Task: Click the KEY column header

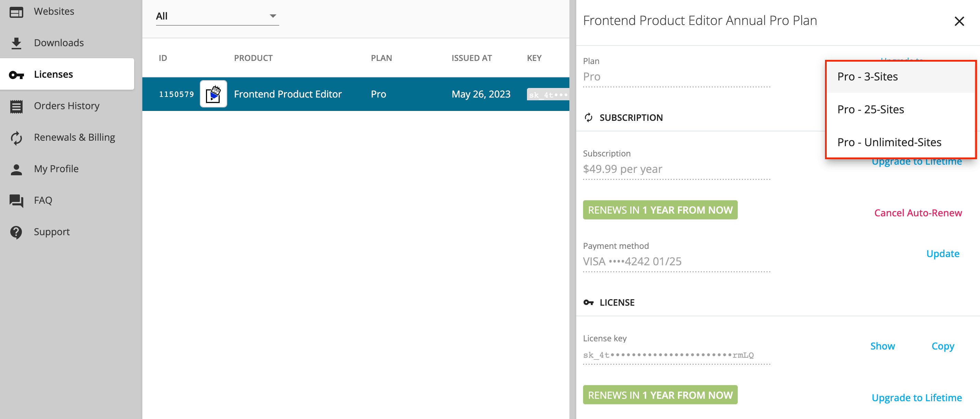Action: 534,58
